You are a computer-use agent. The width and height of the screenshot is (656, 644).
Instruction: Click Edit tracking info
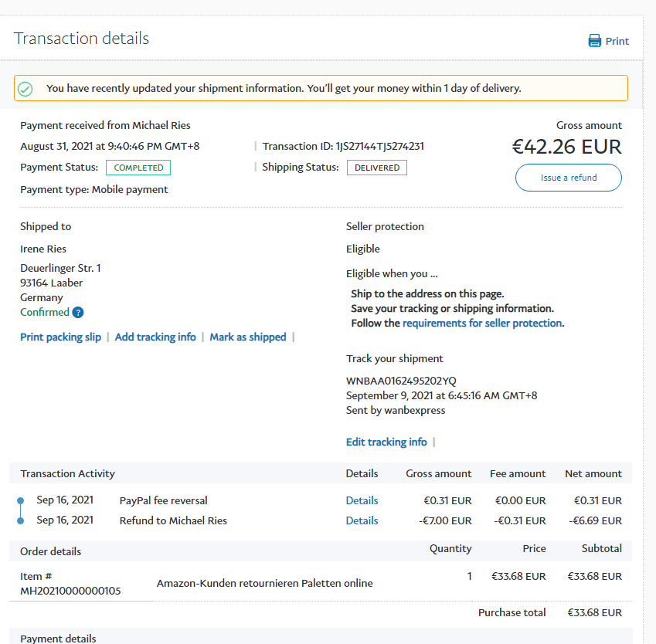point(386,442)
